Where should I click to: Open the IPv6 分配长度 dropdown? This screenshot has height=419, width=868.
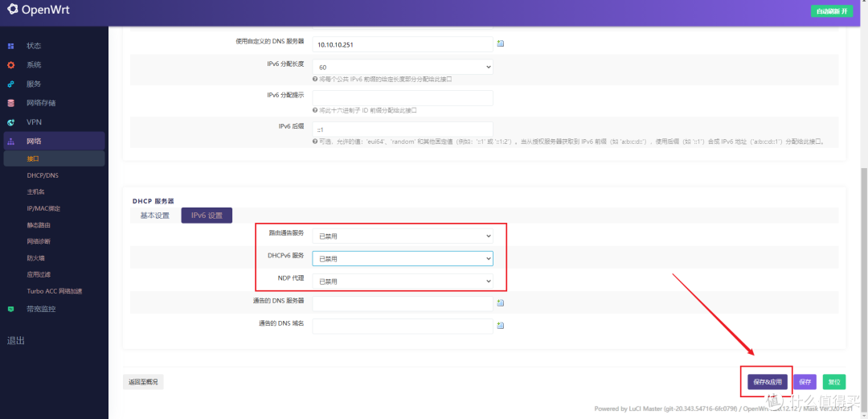point(403,67)
